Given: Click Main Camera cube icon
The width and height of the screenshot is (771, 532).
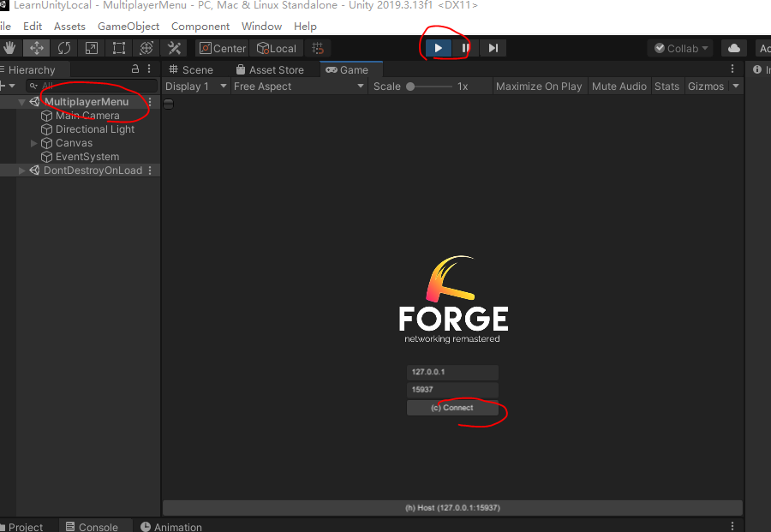Looking at the screenshot, I should click(47, 116).
